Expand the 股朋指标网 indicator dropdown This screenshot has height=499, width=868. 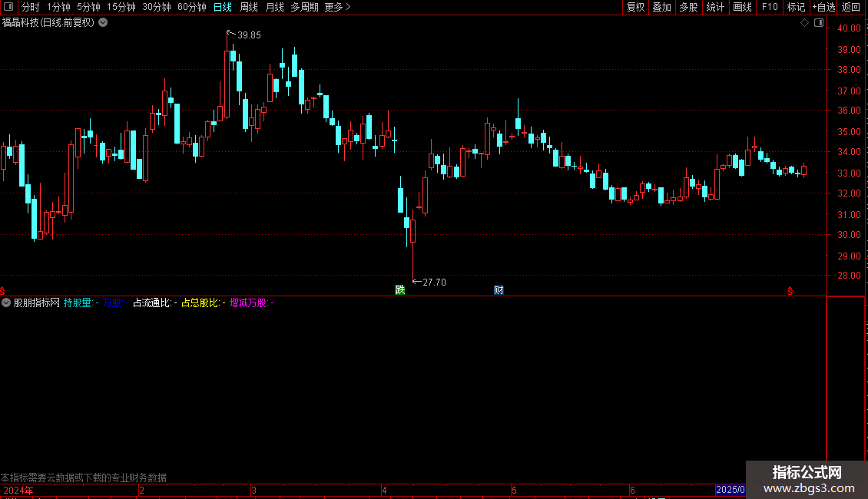(6, 302)
